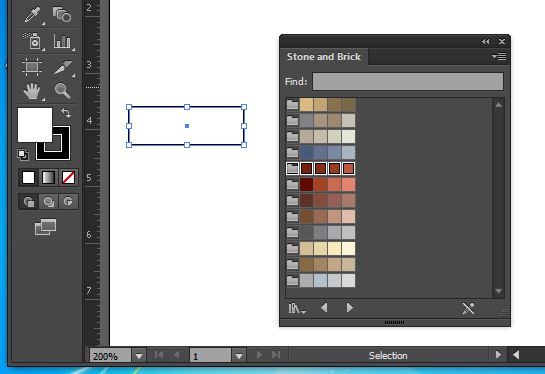Select the bottom light gray group folder
The image size is (545, 374).
pyautogui.click(x=292, y=280)
